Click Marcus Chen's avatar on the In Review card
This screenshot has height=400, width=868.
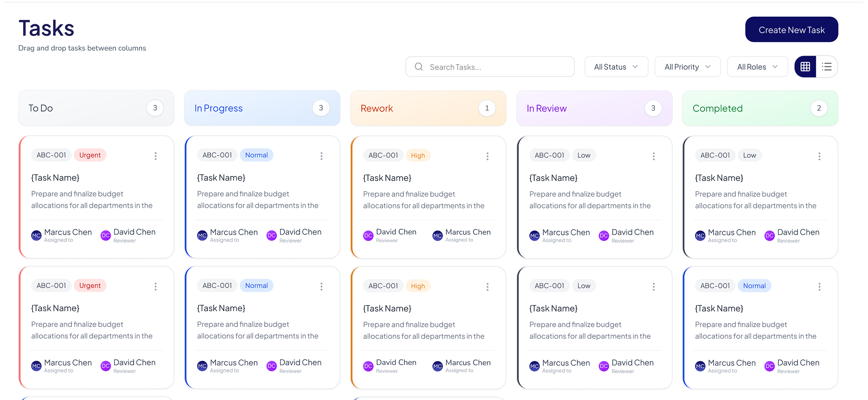[x=534, y=235]
